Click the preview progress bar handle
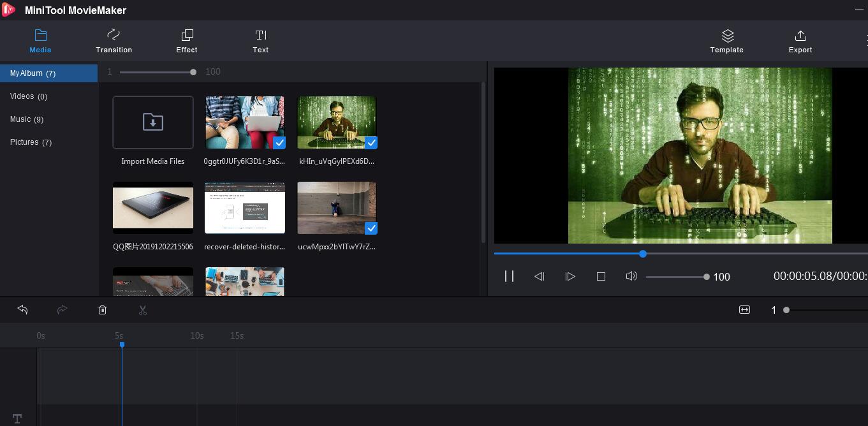This screenshot has width=868, height=426. (x=643, y=254)
